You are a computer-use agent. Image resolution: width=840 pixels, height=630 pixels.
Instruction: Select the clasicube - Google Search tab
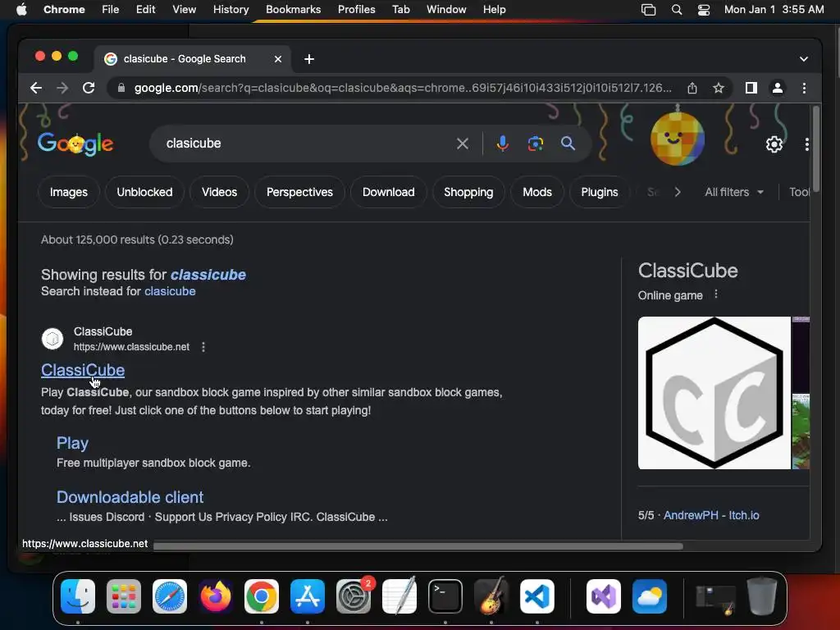185,59
